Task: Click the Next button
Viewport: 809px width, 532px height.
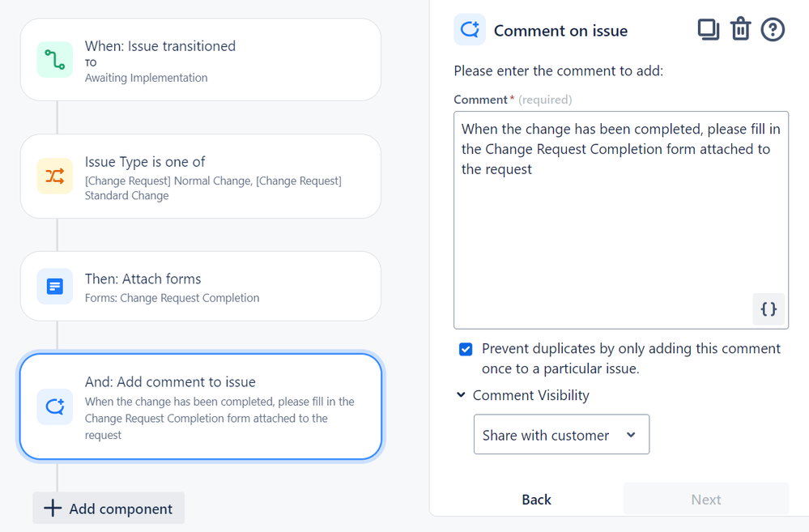Action: pos(705,500)
